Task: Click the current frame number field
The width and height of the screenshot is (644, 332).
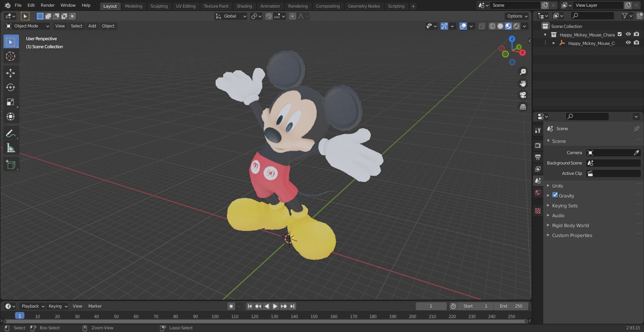Action: pyautogui.click(x=431, y=306)
